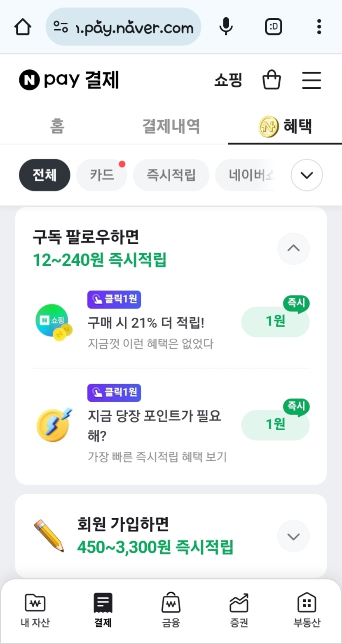Tap the microphone voice search icon
This screenshot has height=644, width=342.
(x=225, y=27)
